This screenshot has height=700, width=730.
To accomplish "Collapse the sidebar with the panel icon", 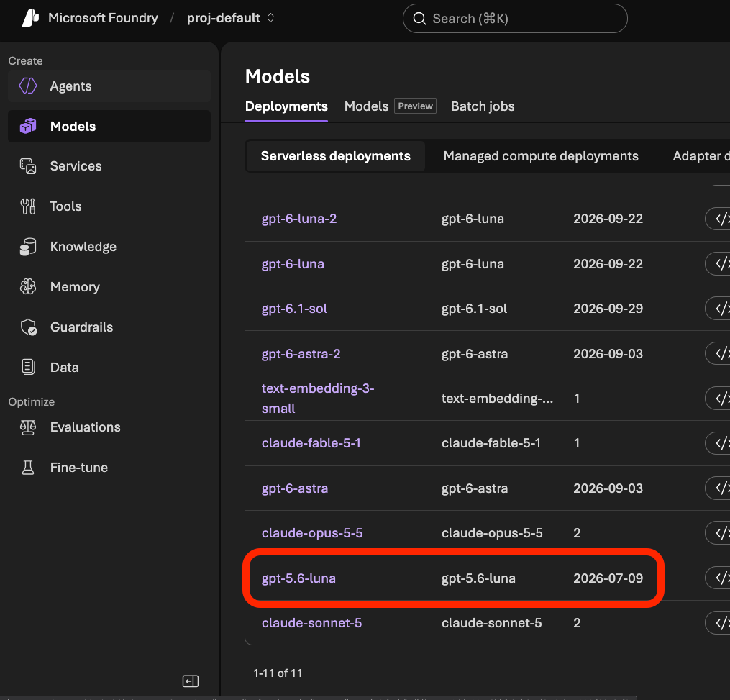I will pos(191,681).
